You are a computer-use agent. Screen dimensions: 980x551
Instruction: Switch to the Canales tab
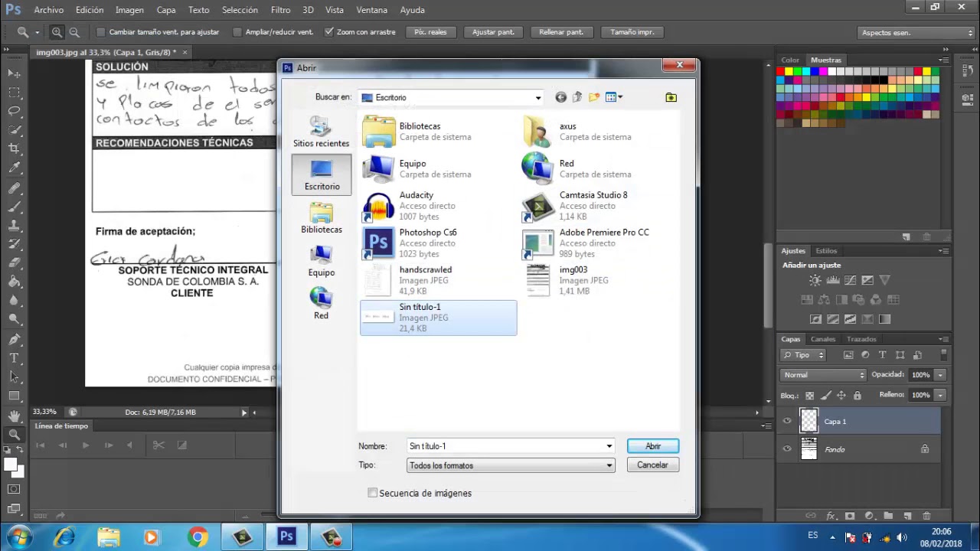(823, 339)
